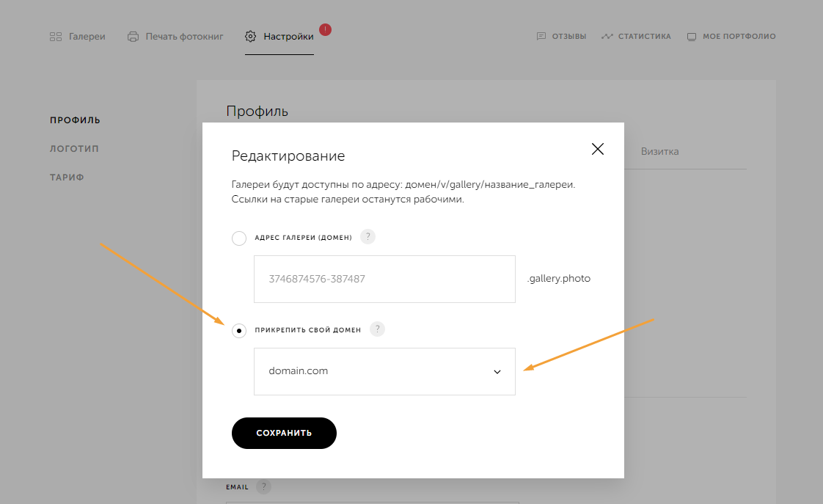Open the domain.com dropdown list
Viewport: 823px width, 504px height.
(385, 371)
